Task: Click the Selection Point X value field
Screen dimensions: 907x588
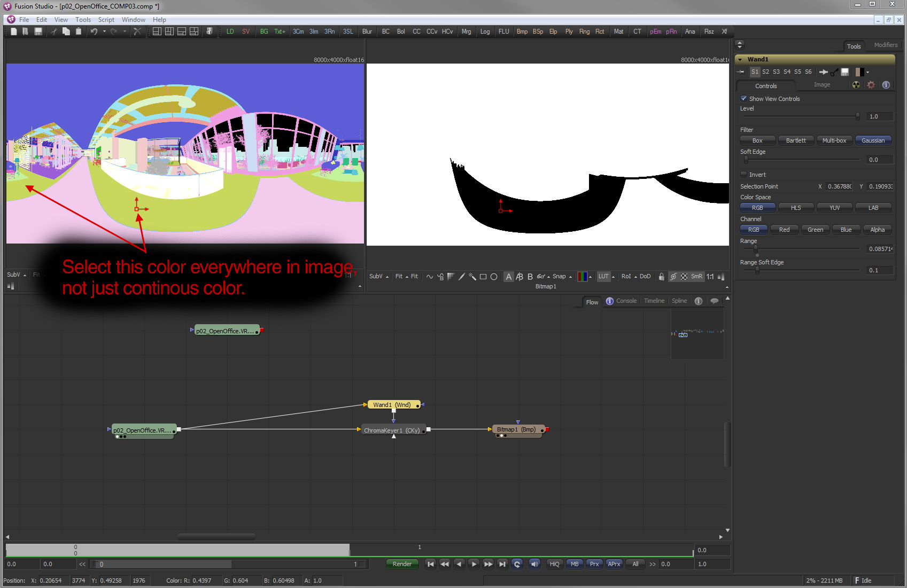Action: 840,186
